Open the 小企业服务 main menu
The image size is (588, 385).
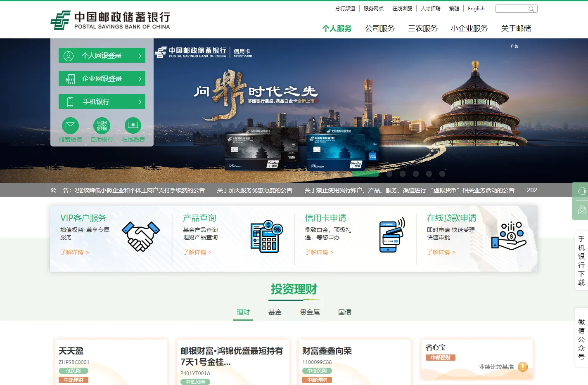point(469,28)
